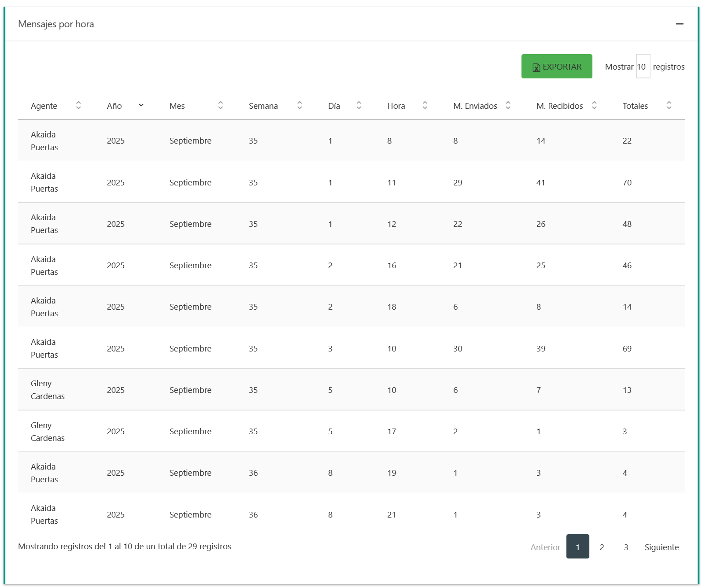
Task: Click the Excel icon in EXPORTAR
Action: click(x=536, y=67)
